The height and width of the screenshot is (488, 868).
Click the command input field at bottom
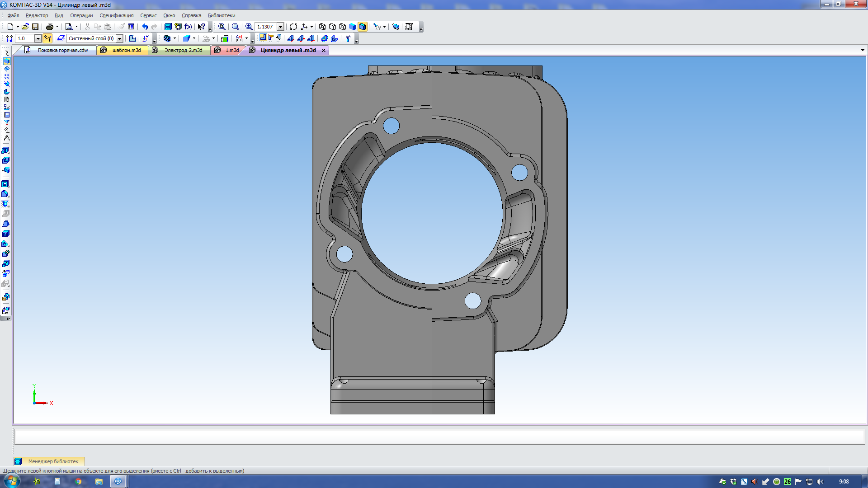click(439, 437)
